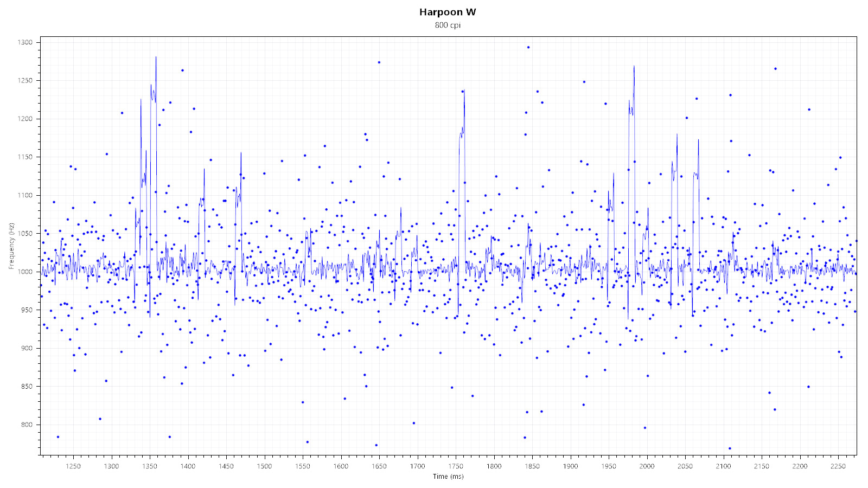Click the chart title 'Harpoon W'
The height and width of the screenshot is (488, 868).
pos(448,12)
